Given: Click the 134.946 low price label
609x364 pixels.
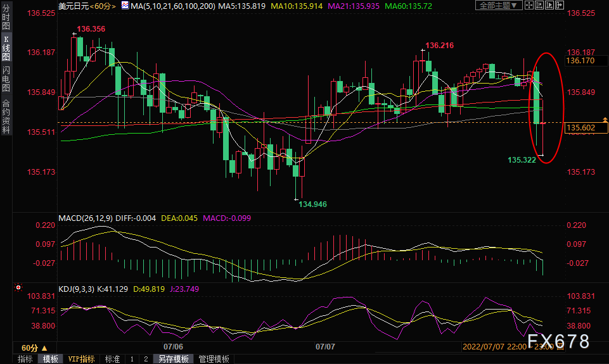Looking at the screenshot, I should pos(312,204).
